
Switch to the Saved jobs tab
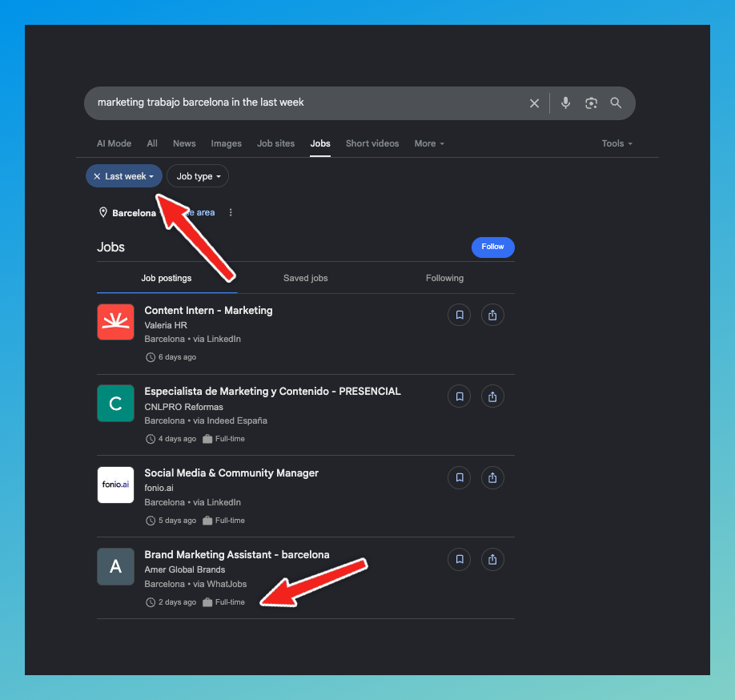pyautogui.click(x=306, y=278)
